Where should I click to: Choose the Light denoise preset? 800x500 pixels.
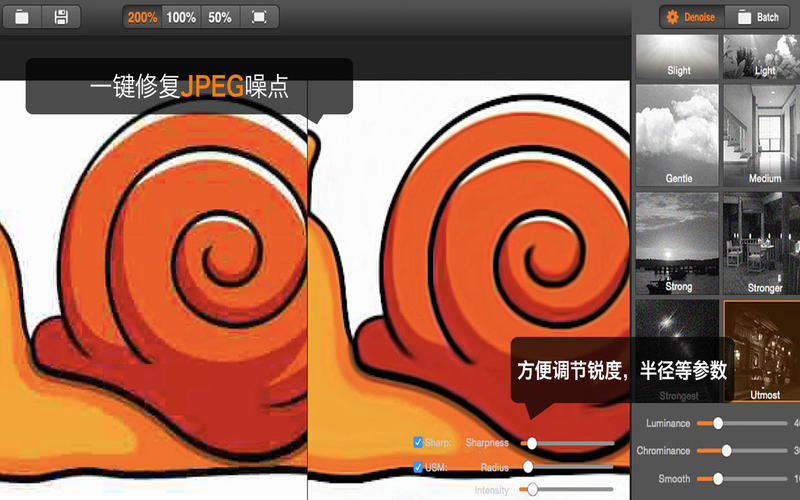[761, 57]
